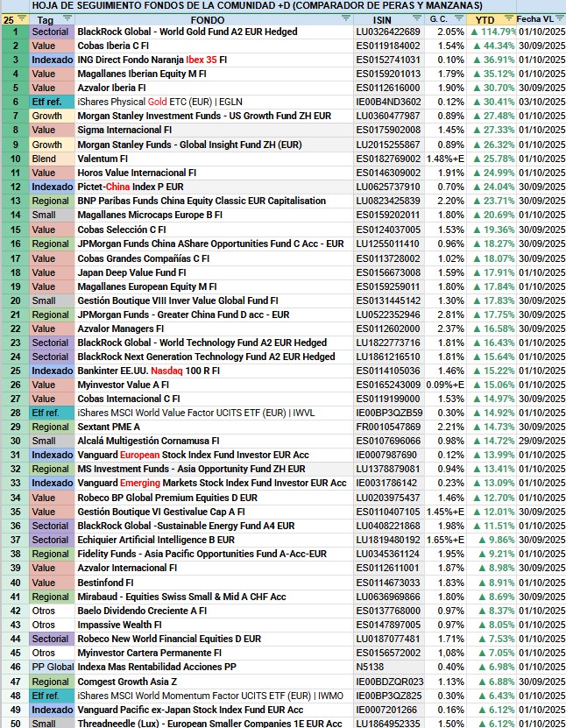Screen dimensions: 566x728
Task: Open the filter icon in Tag header
Action: [x=67, y=19]
